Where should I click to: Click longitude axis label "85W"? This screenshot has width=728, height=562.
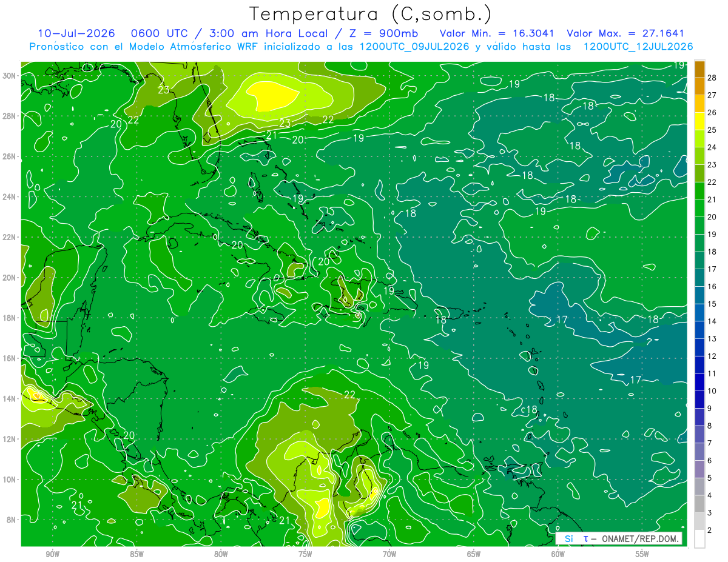tap(136, 554)
